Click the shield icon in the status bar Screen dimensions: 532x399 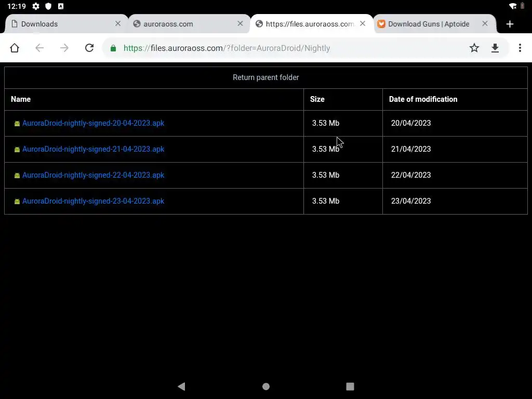(48, 6)
